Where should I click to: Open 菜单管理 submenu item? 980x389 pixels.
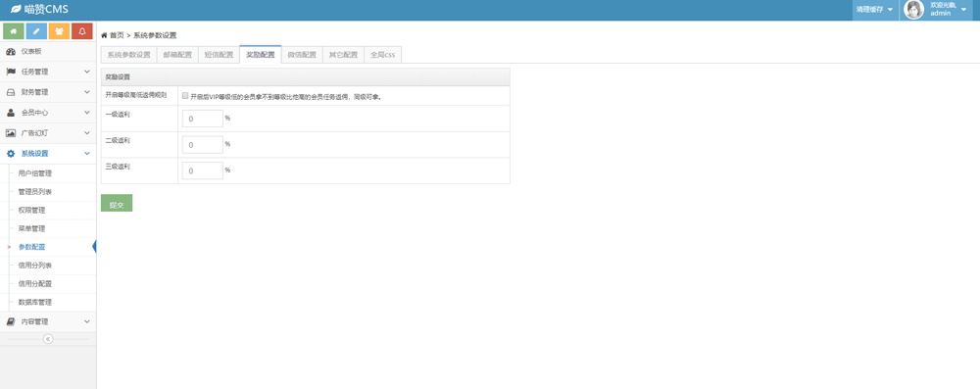(x=32, y=228)
